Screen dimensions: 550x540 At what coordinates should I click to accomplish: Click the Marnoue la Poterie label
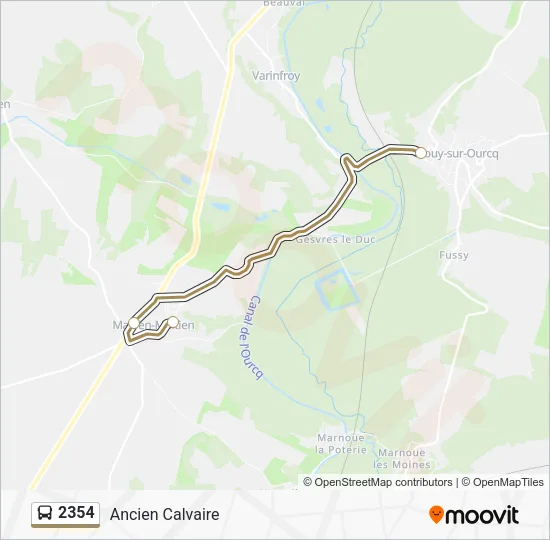click(x=341, y=444)
